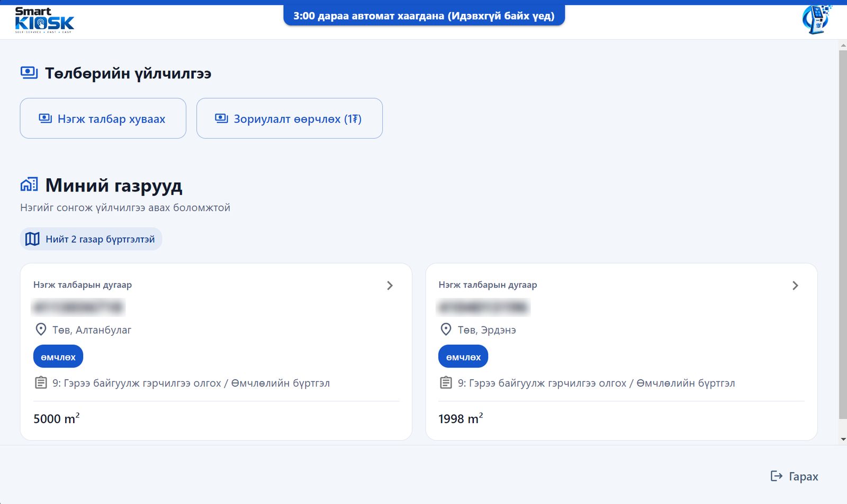Click the auto-close timer banner at top
The height and width of the screenshot is (504, 847).
(424, 15)
